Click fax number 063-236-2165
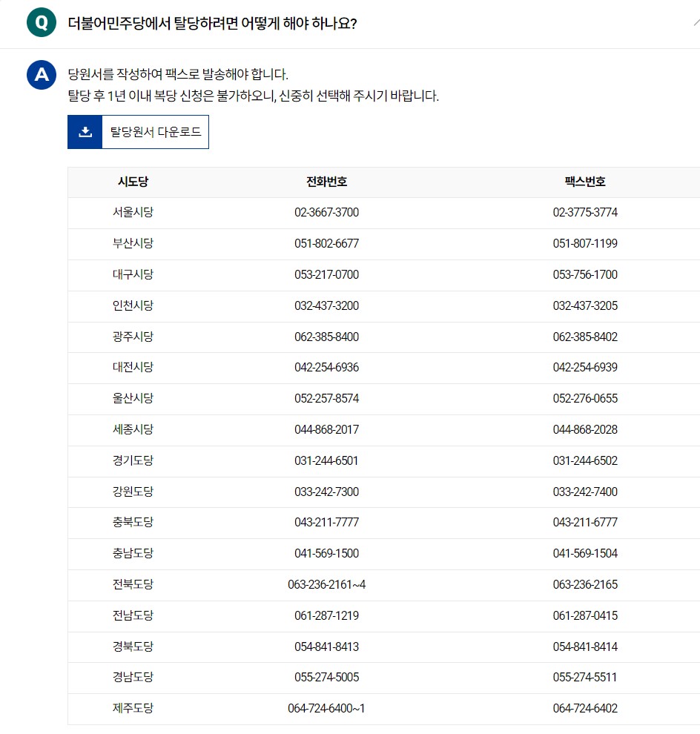This screenshot has height=734, width=700. 585,584
